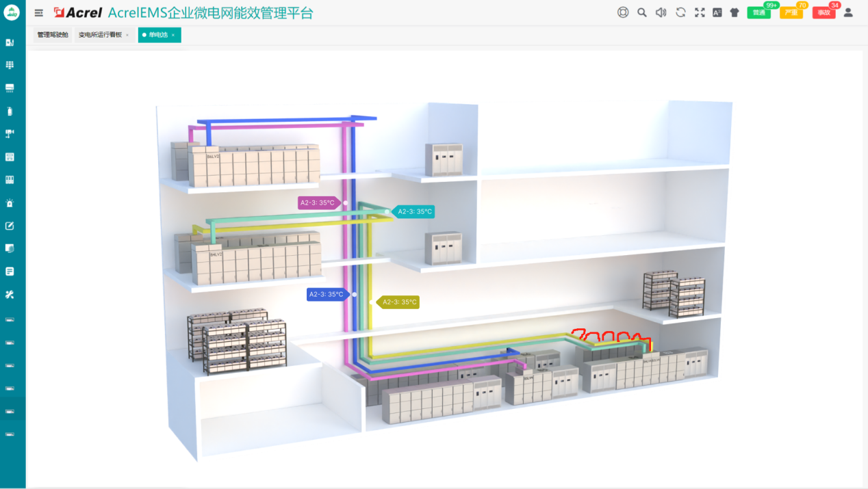Viewport: 868px width, 489px height.
Task: Open the red 事故 alarms button
Action: [824, 13]
